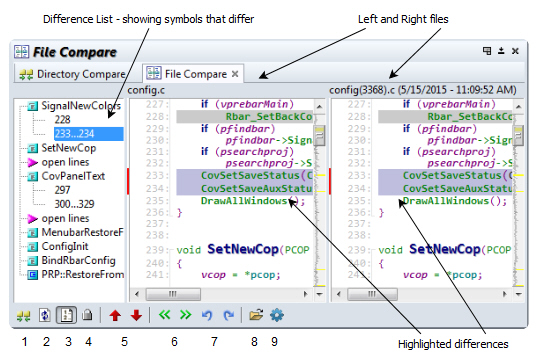Click the right pane vertical scrollbar thumb
Viewport: 539px width, 364px height.
(x=518, y=135)
